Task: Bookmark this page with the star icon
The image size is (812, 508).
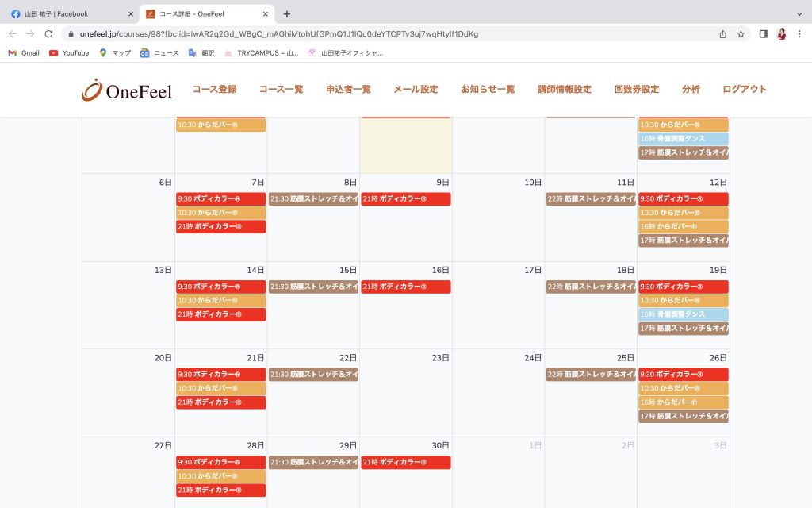Action: pyautogui.click(x=741, y=34)
